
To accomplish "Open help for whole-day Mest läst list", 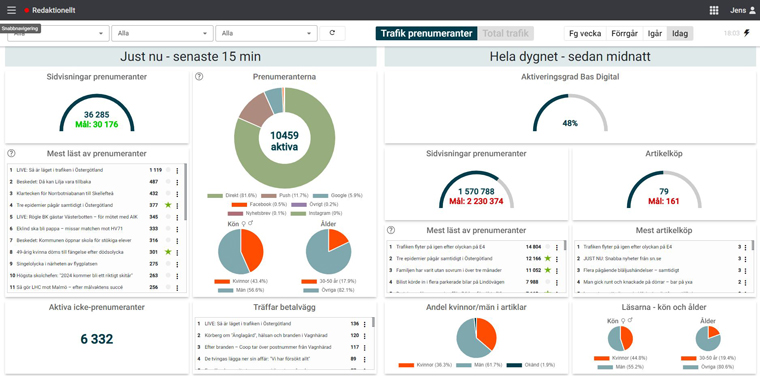I will [x=391, y=230].
